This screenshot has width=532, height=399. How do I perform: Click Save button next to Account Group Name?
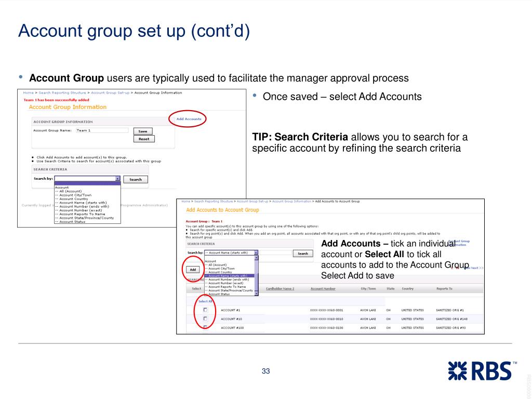click(143, 131)
